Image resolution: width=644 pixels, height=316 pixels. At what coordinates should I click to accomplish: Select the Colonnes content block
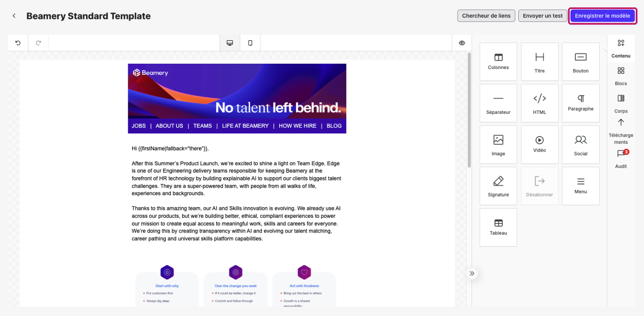point(498,62)
